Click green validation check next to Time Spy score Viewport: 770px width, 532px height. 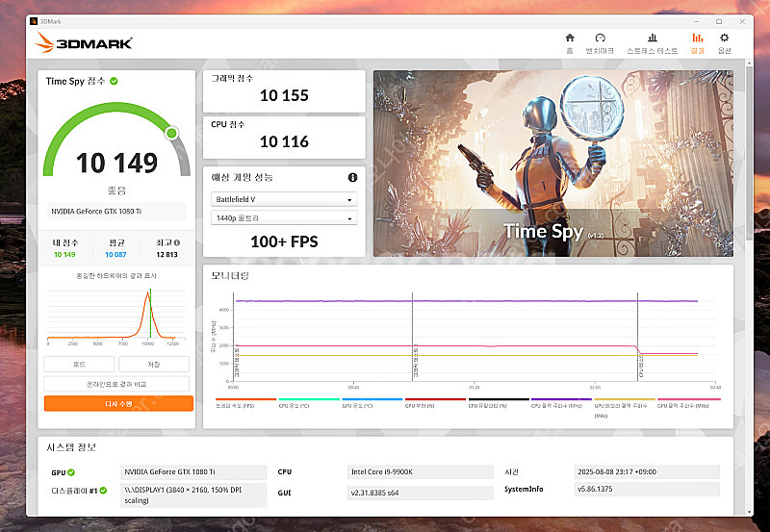tap(114, 81)
